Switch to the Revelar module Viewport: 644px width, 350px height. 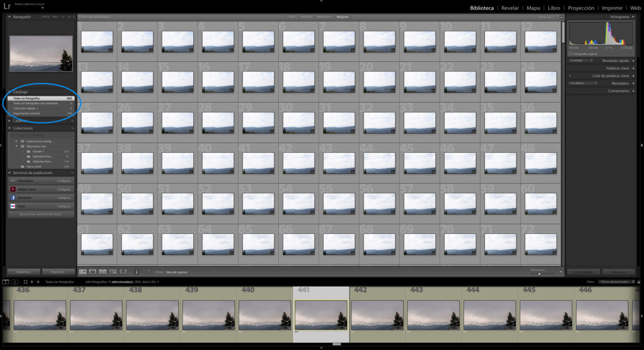[x=510, y=8]
